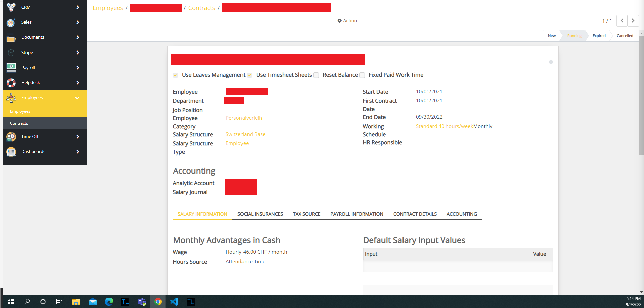Expand the Time Off sidebar chevron
Image resolution: width=644 pixels, height=308 pixels.
77,136
